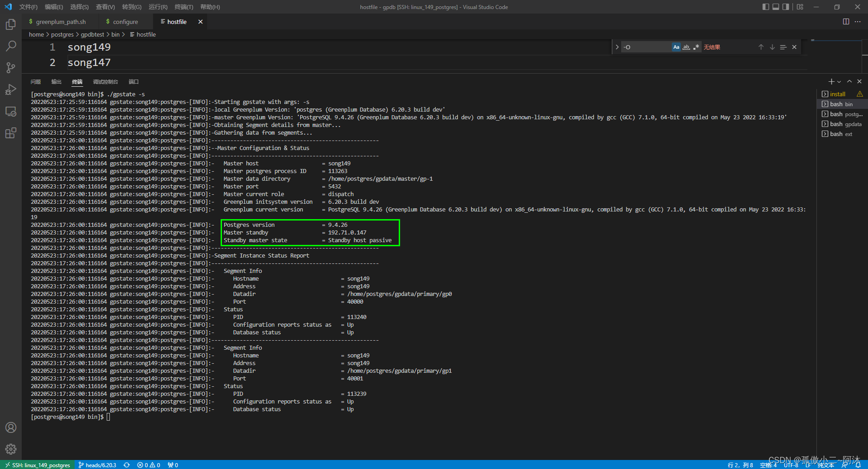Viewport: 868px width, 469px height.
Task: Toggle secondary side bar layout icon
Action: pyautogui.click(x=786, y=7)
